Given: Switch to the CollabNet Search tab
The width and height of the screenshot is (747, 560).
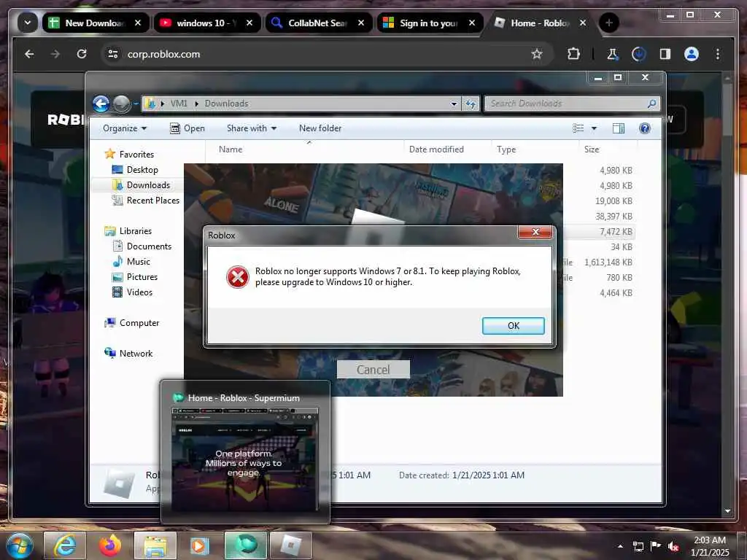Looking at the screenshot, I should point(318,23).
